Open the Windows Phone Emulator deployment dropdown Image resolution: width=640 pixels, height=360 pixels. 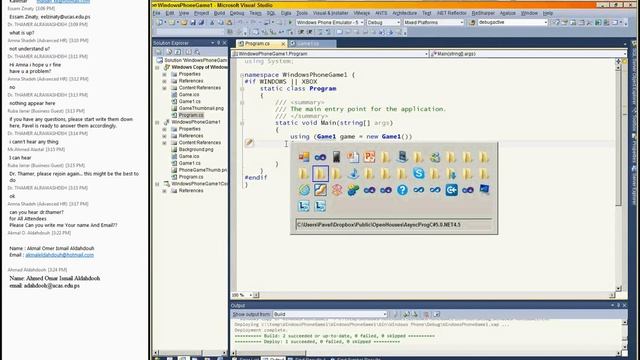tap(330, 22)
